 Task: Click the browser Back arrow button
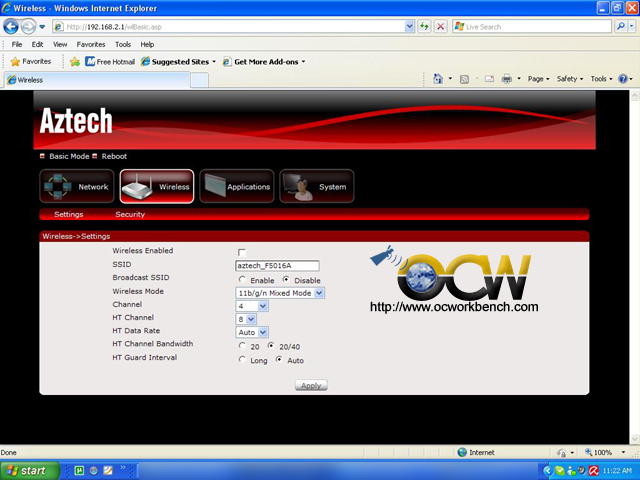click(11, 27)
